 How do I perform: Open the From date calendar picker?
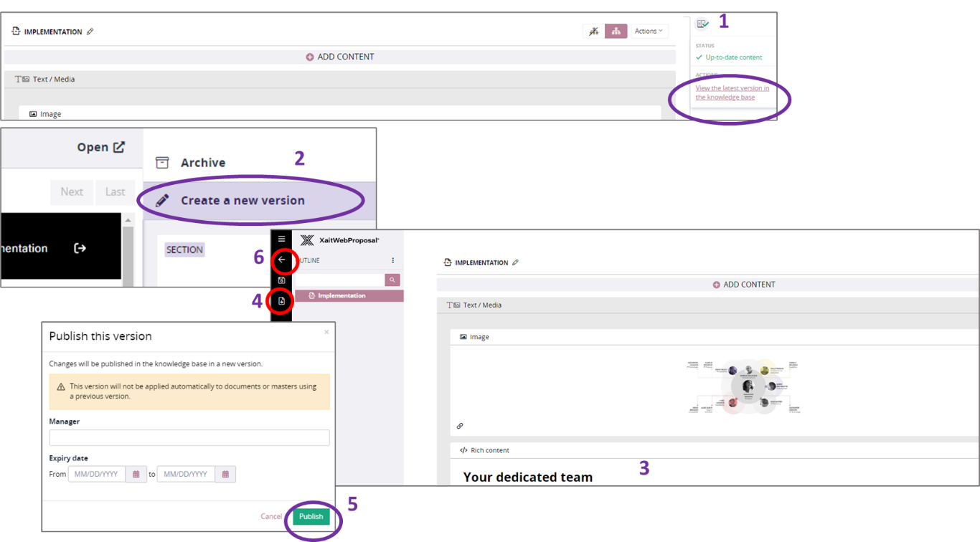(x=136, y=474)
